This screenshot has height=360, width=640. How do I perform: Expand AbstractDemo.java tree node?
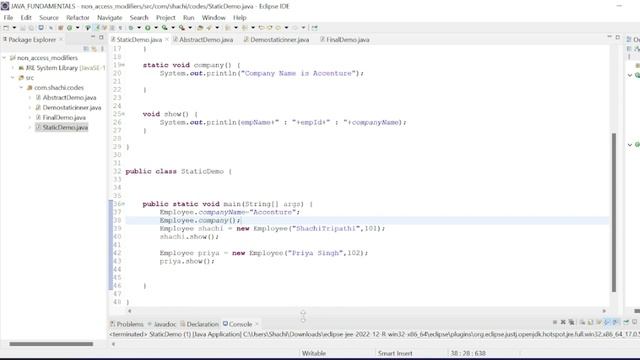click(30, 98)
